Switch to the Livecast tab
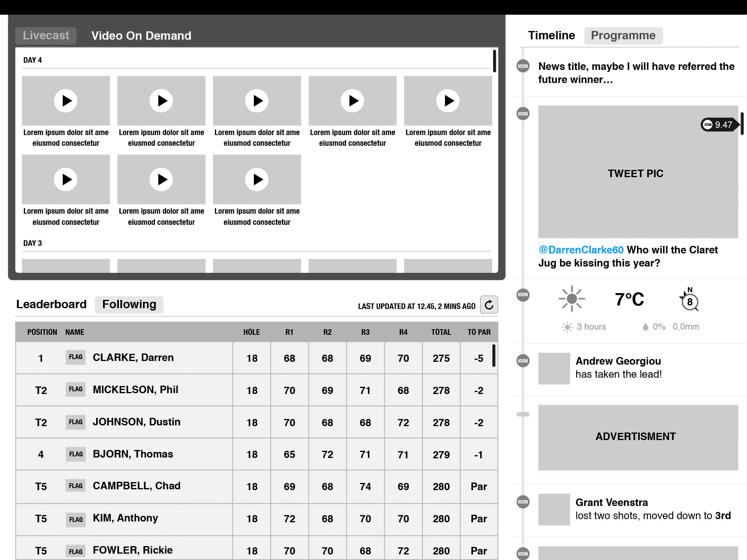747x560 pixels. [x=46, y=35]
